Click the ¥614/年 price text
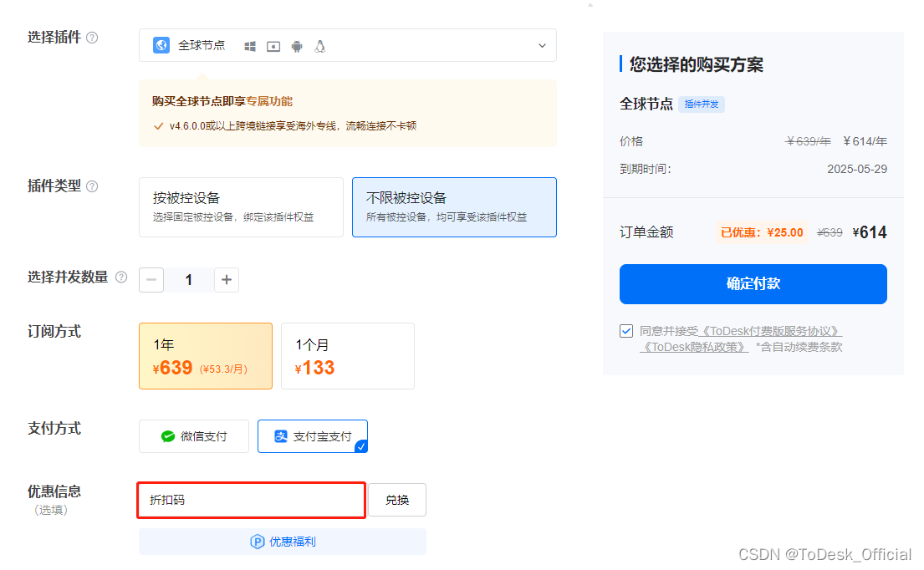Screen dimensions: 924x570 pos(865,141)
